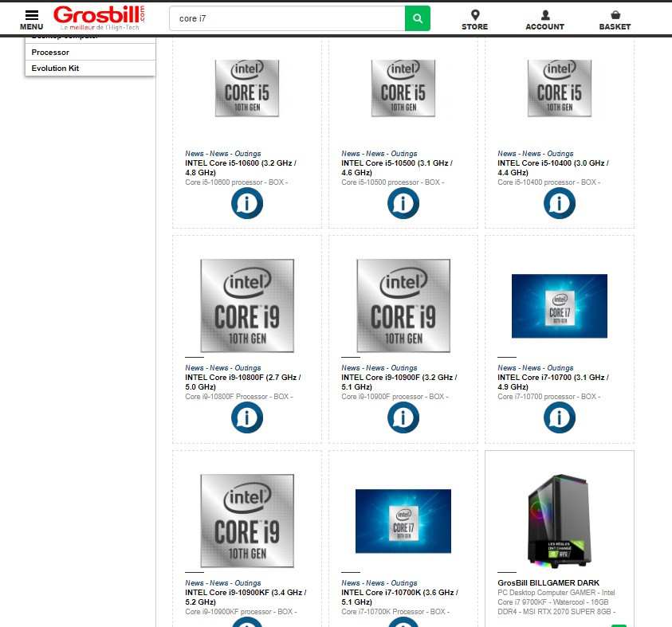
Task: Open INTEL Core i9-10900KF title link
Action: [246, 597]
